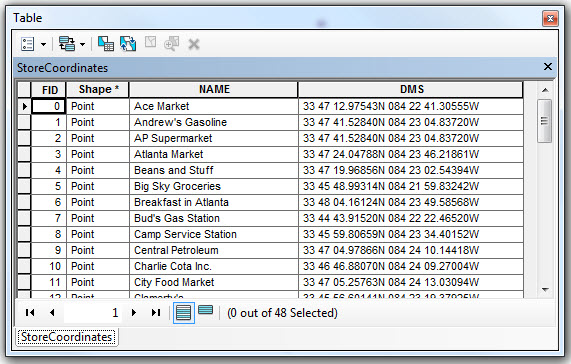Expand the Related Tables dropdown arrow

point(82,45)
